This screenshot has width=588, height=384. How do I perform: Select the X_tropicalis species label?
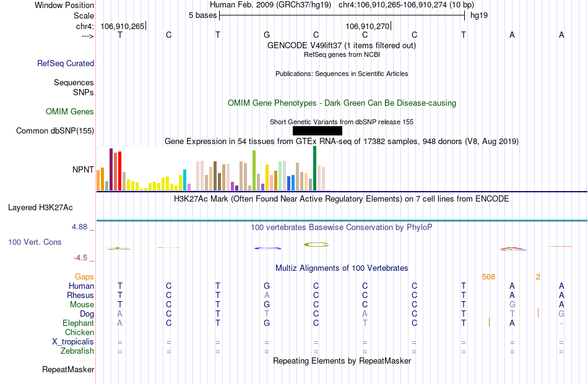pos(73,342)
